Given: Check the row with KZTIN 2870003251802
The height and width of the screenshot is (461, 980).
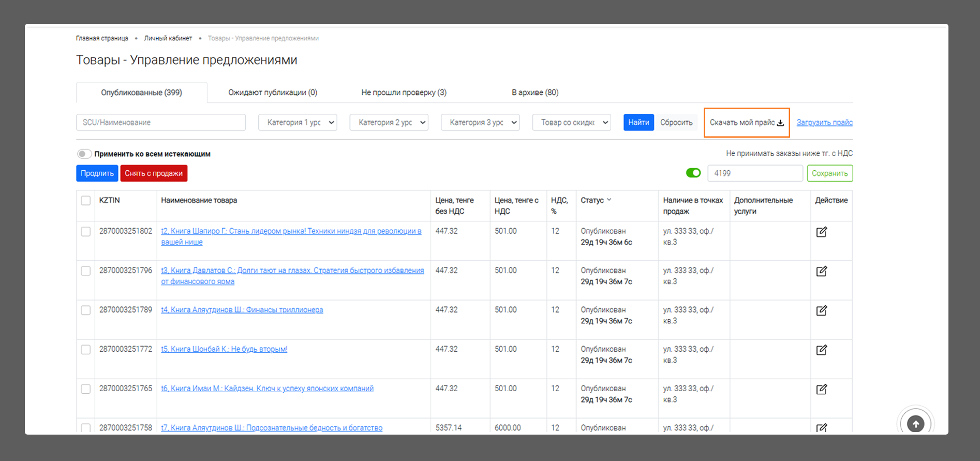Looking at the screenshot, I should point(86,232).
